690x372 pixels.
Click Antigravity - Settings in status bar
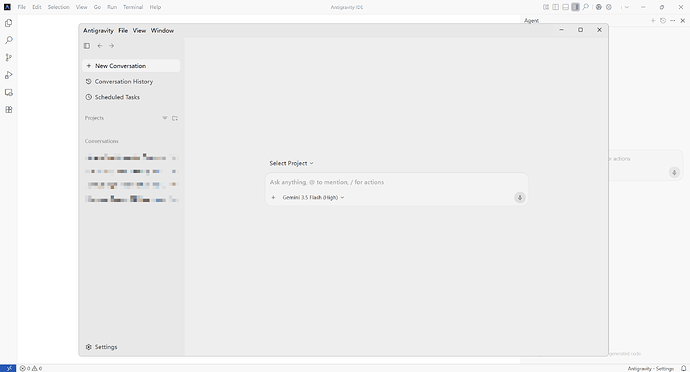pos(650,368)
